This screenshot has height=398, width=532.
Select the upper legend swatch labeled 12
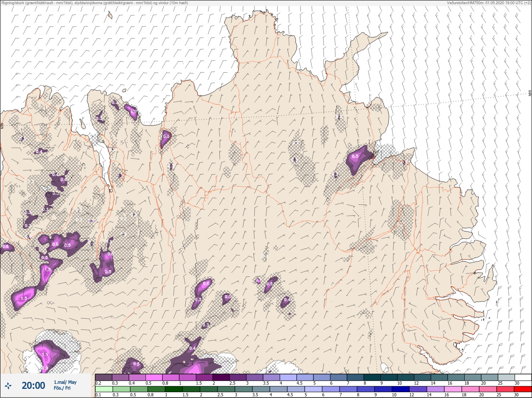click(x=423, y=378)
